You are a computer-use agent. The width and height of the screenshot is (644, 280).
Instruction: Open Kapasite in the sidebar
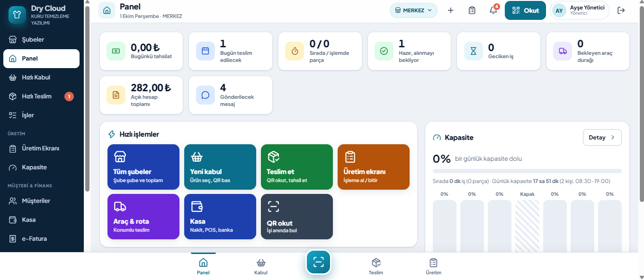(41, 167)
